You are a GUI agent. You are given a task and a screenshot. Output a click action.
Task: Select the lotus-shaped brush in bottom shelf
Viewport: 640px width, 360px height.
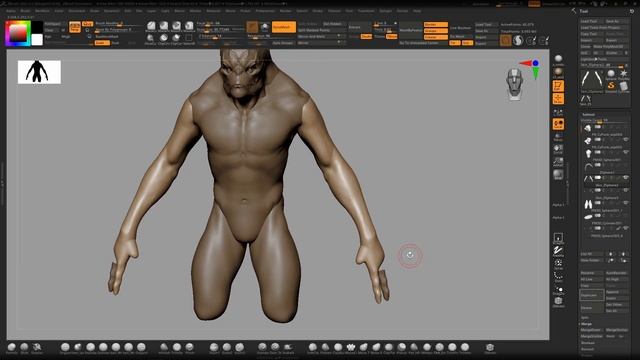point(351,347)
